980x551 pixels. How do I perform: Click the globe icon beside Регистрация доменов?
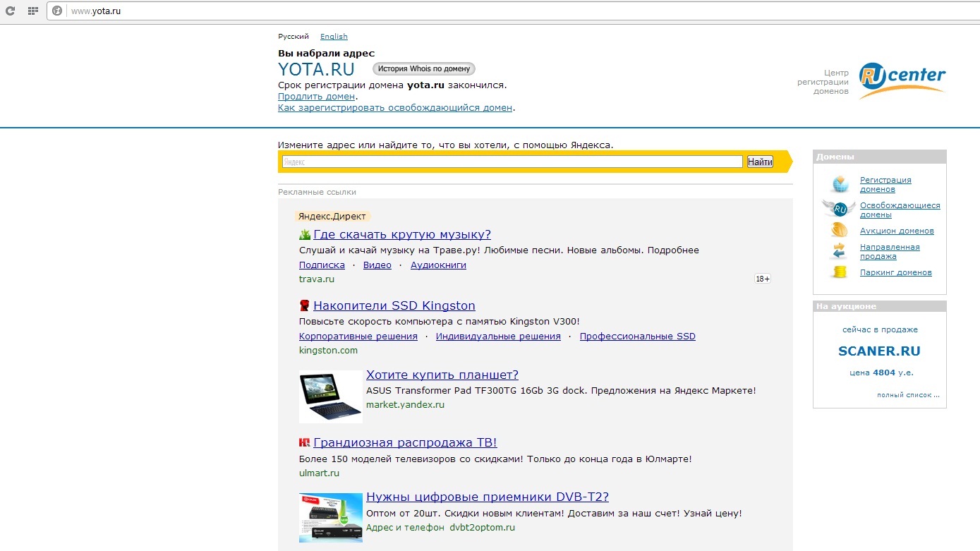pos(840,185)
